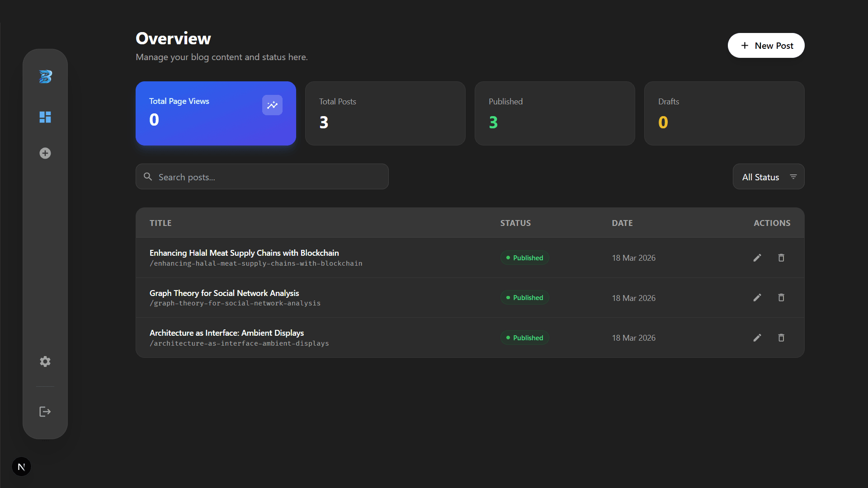Click the blue B logo in sidebar

45,77
